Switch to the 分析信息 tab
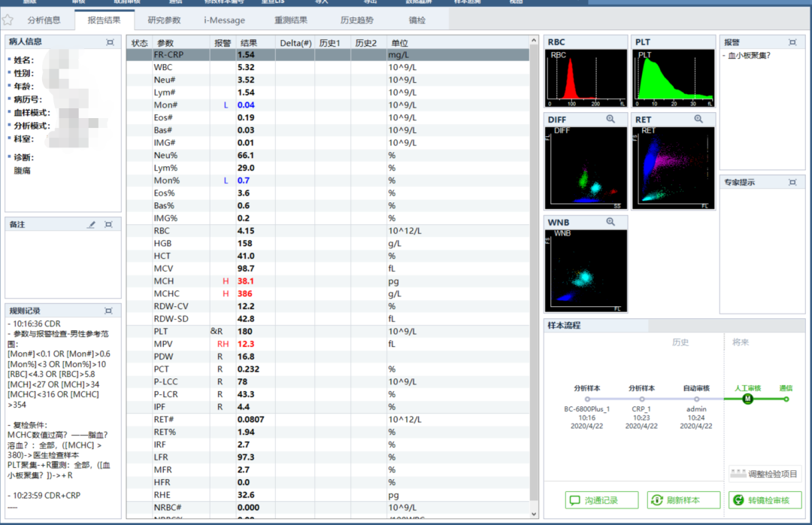This screenshot has height=525, width=812. 44,20
